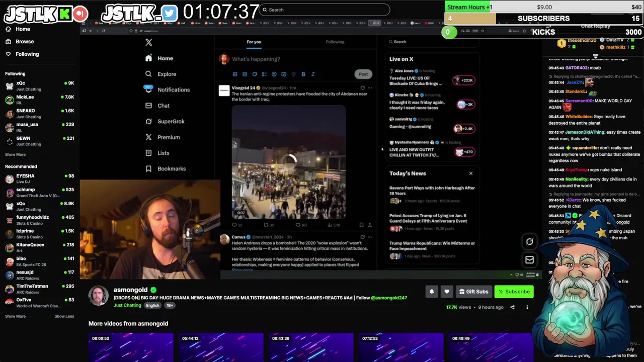Open xQc 9K channel in Following list
This screenshot has width=644, height=362.
coord(40,86)
